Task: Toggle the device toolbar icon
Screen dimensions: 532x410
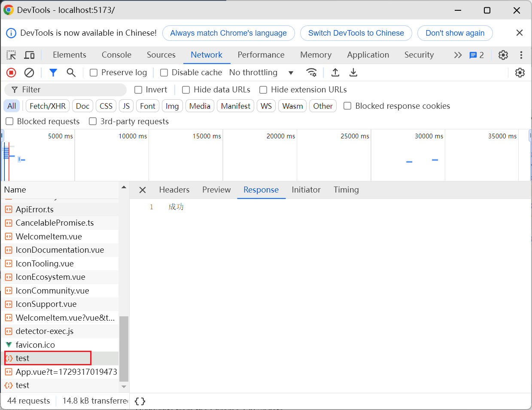Action: click(x=29, y=55)
